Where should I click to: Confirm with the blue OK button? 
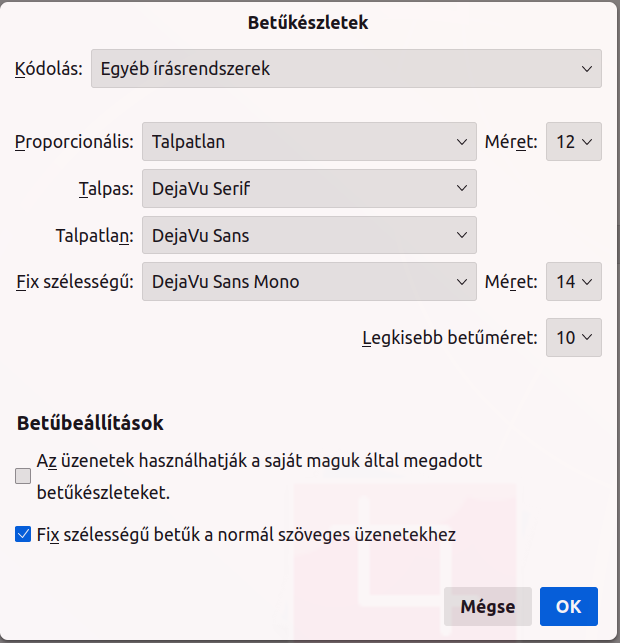coord(568,607)
